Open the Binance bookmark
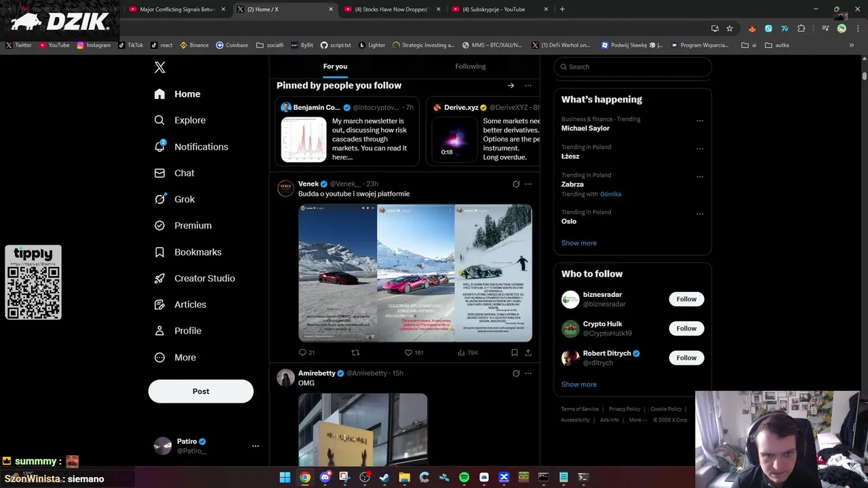The width and height of the screenshot is (868, 488). click(x=194, y=45)
